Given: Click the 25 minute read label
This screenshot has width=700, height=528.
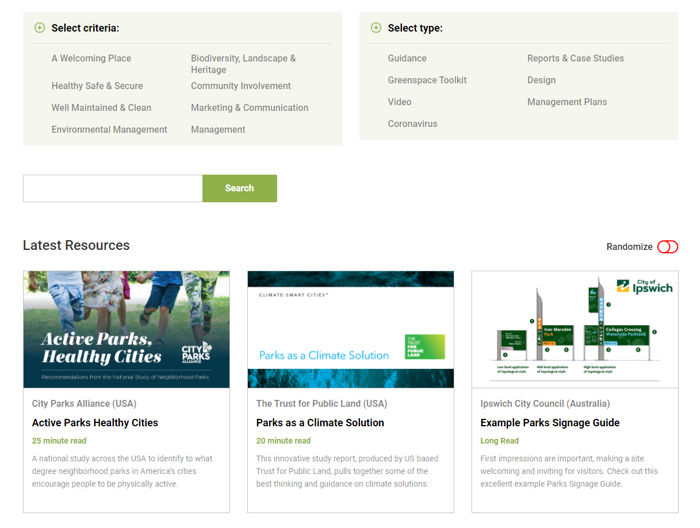Looking at the screenshot, I should pyautogui.click(x=59, y=441).
